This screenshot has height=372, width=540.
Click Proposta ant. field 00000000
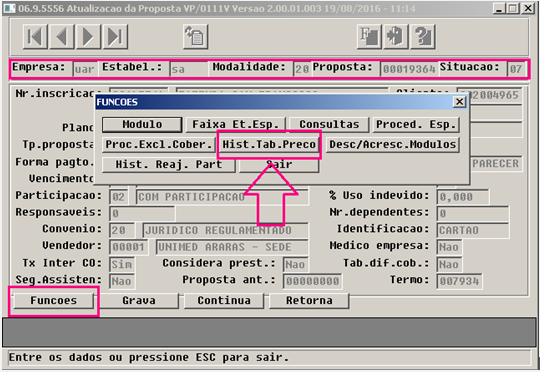point(312,281)
